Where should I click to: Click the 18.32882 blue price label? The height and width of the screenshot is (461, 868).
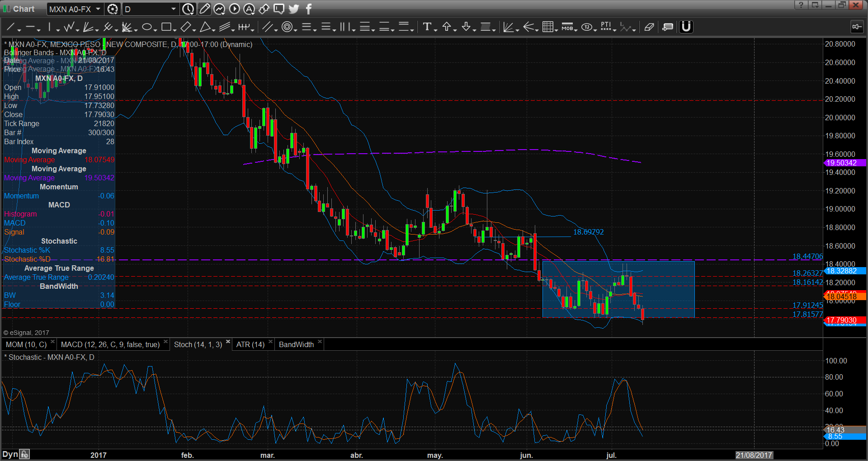tap(845, 271)
